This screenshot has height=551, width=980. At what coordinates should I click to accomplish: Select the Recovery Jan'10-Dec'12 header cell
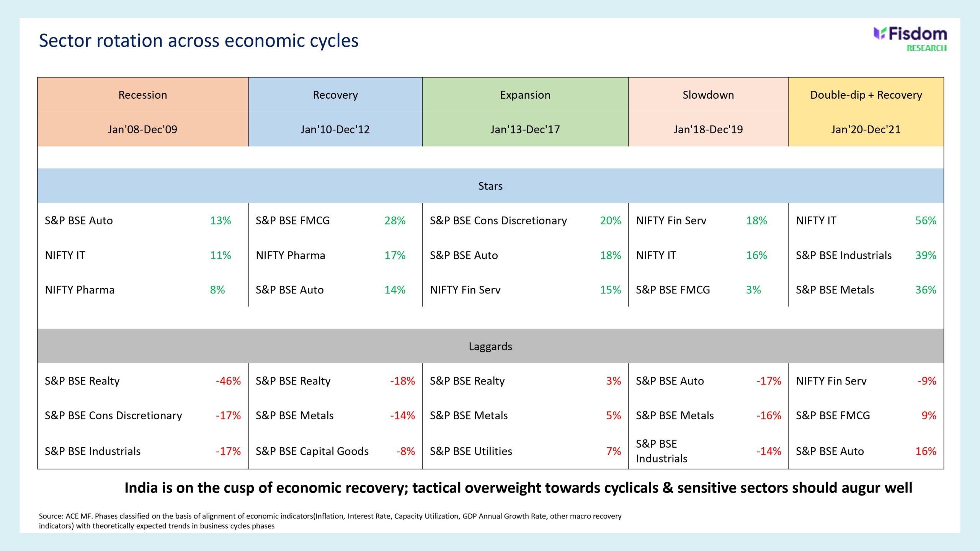click(335, 112)
